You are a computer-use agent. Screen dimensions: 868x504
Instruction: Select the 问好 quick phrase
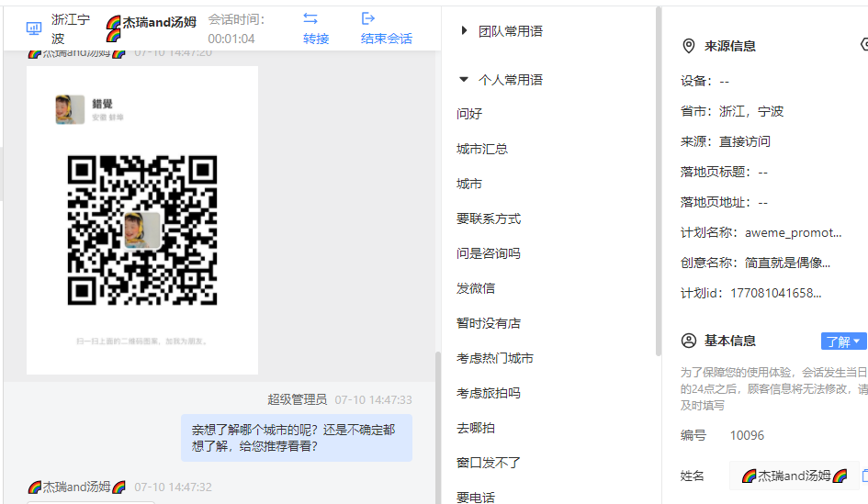469,114
